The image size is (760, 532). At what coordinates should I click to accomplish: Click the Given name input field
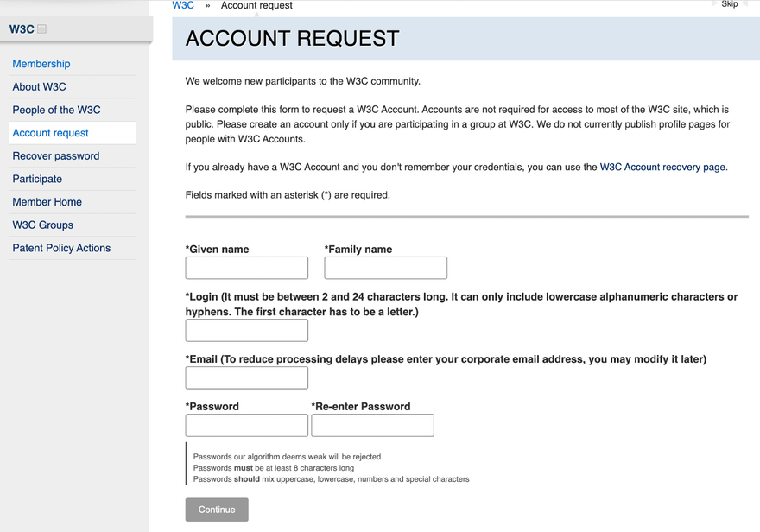pyautogui.click(x=246, y=268)
